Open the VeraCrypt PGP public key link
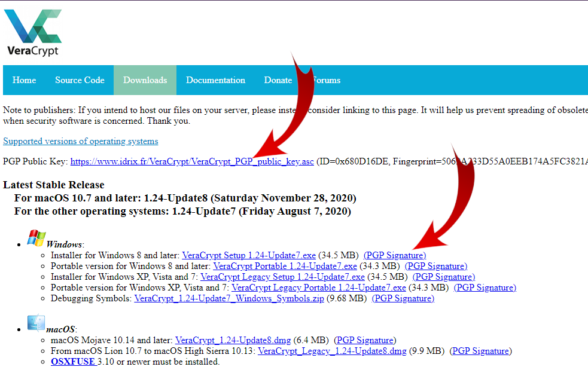Viewport: 588px width, 376px height. [x=192, y=161]
